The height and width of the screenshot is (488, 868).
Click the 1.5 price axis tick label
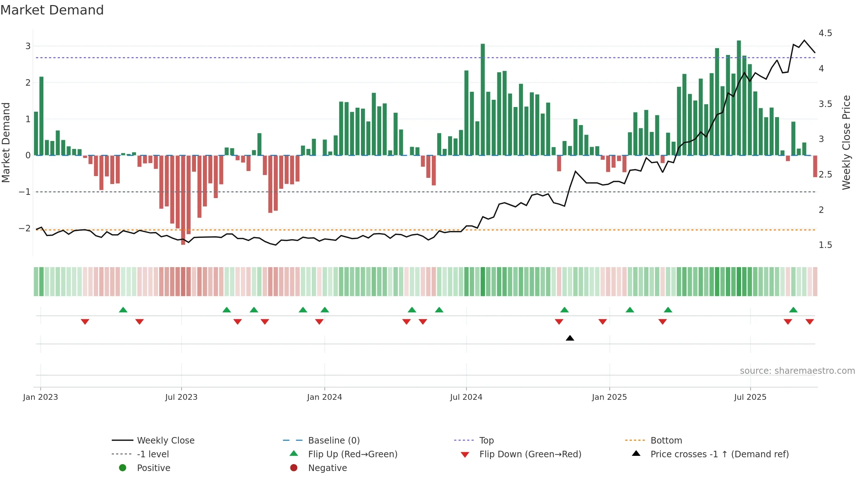(825, 245)
